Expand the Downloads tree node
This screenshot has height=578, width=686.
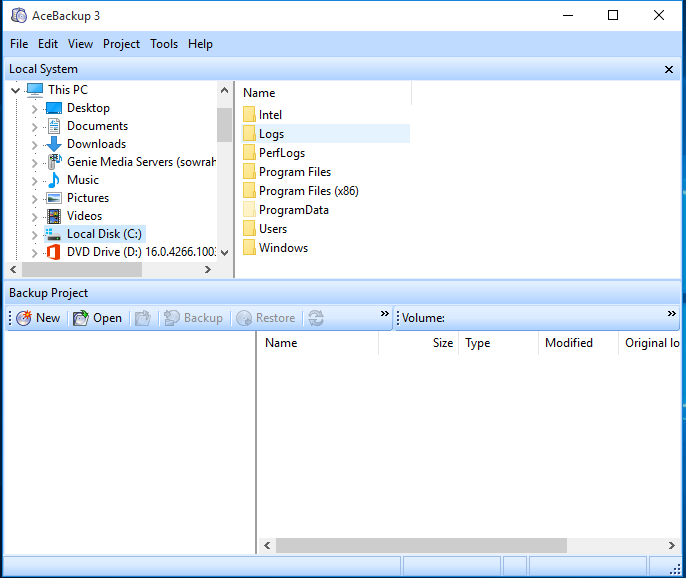pyautogui.click(x=35, y=145)
